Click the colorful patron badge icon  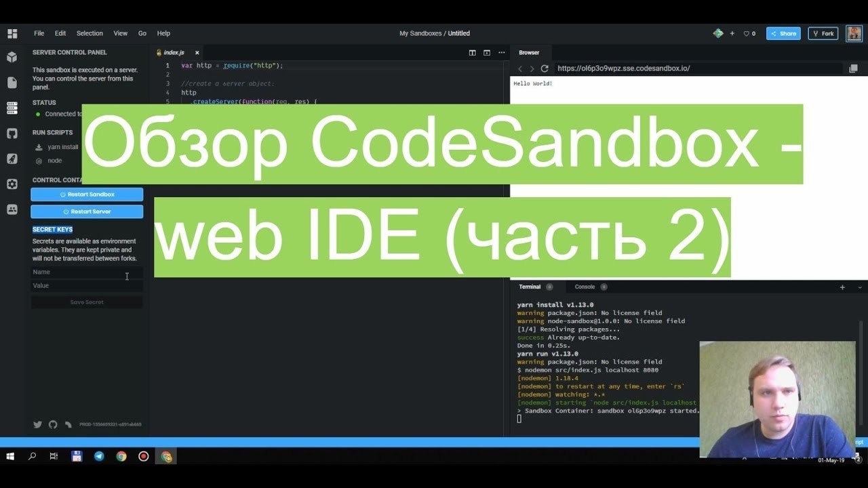pos(718,33)
